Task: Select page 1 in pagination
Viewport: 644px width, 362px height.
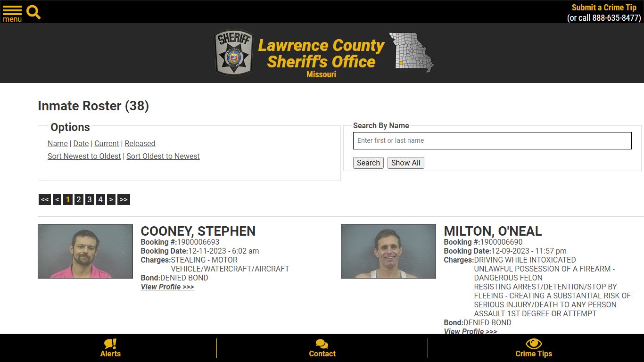Action: point(68,199)
